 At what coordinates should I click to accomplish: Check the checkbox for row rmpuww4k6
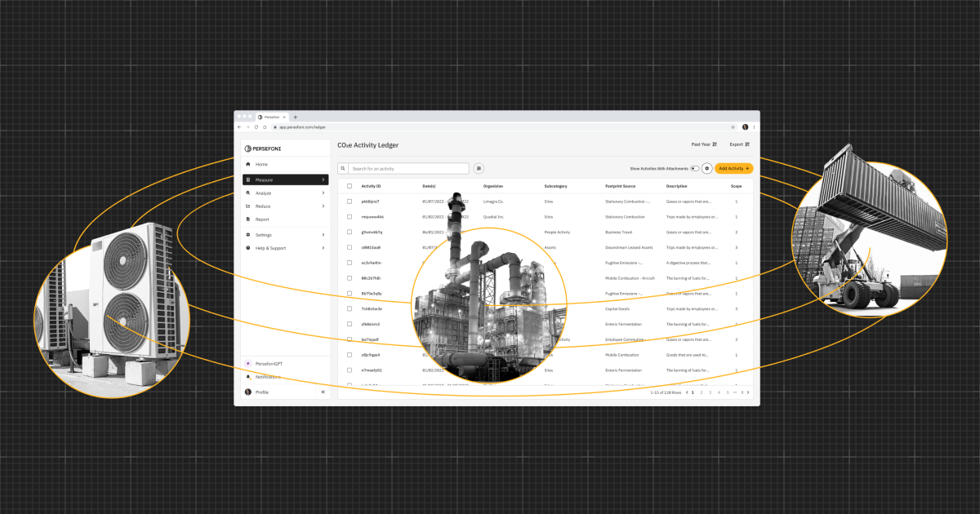coord(350,216)
